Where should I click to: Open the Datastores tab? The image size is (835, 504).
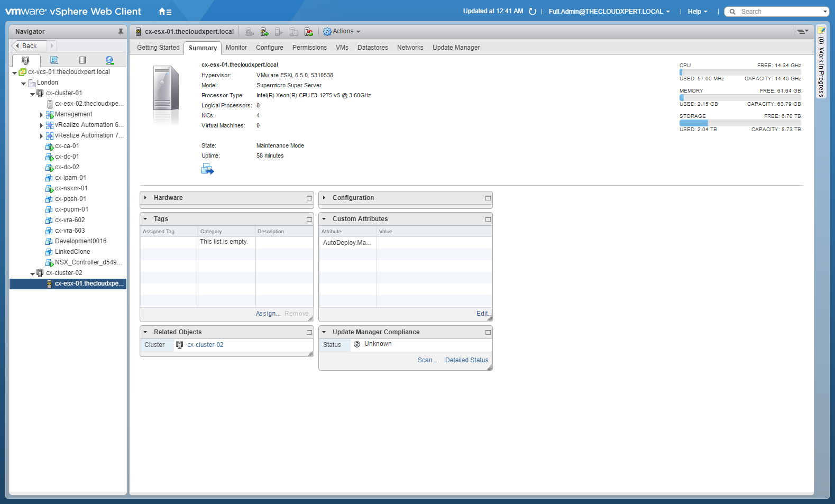(x=372, y=48)
